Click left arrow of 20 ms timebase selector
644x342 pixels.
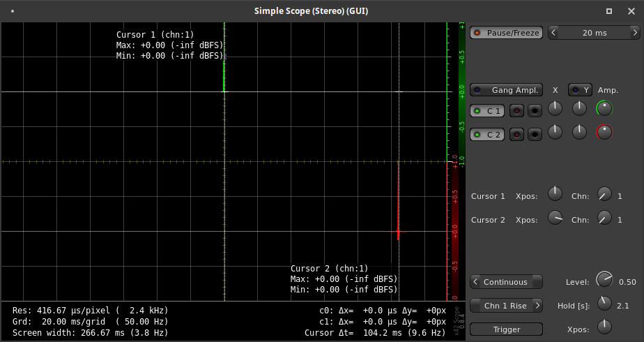pyautogui.click(x=553, y=33)
